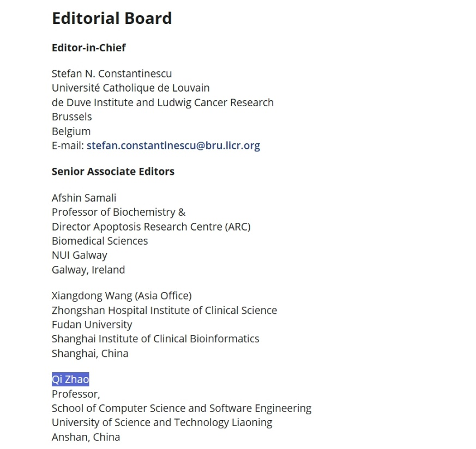Click the Senior Associate Editors subheading
The image size is (476, 449).
point(113,172)
